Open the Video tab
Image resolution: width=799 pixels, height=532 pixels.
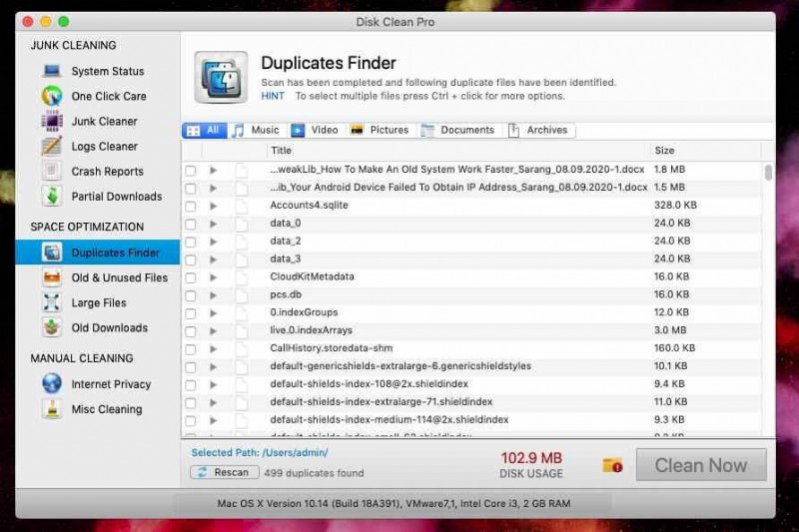click(316, 131)
